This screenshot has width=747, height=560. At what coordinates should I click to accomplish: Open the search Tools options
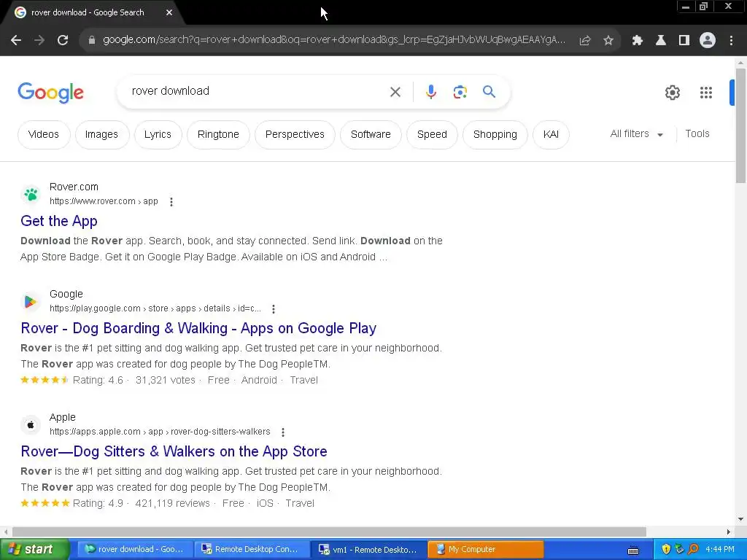(x=697, y=134)
